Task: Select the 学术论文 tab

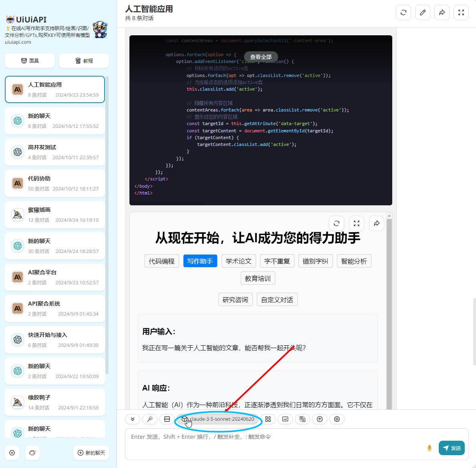Action: (x=239, y=261)
